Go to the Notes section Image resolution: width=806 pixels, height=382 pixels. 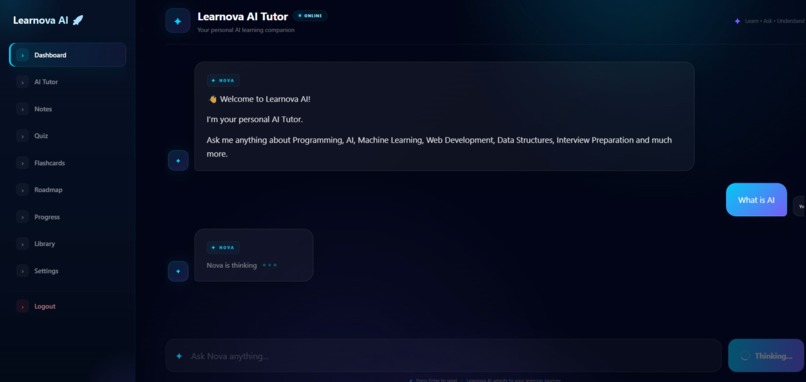pos(67,109)
